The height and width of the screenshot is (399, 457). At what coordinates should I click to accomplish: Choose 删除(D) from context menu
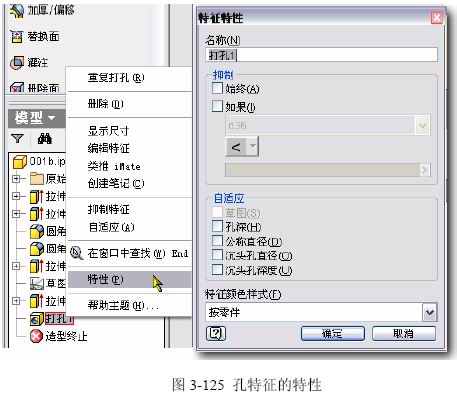tap(130, 104)
